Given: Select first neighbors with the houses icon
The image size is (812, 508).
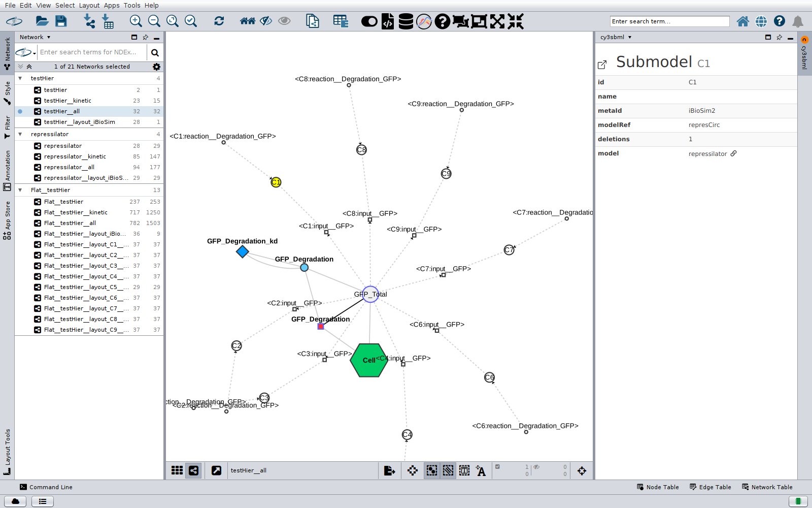Looking at the screenshot, I should click(x=248, y=21).
